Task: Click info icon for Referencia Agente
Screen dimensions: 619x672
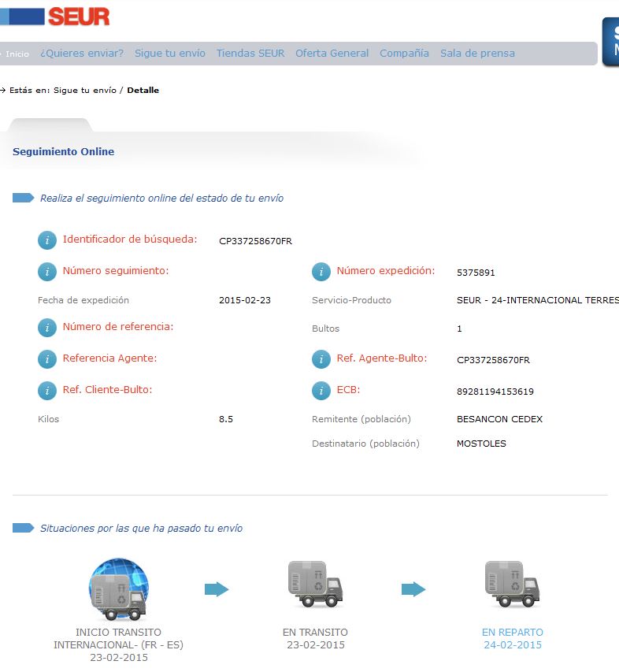Action: (47, 359)
